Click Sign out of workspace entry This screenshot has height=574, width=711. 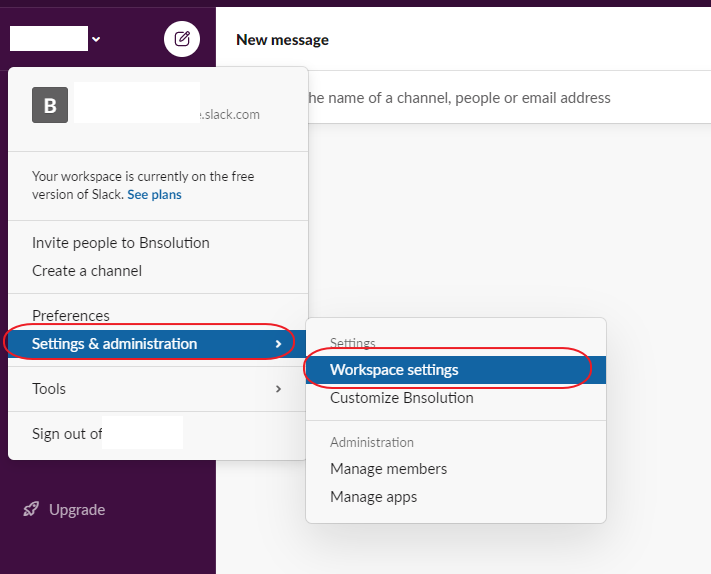[x=157, y=434]
